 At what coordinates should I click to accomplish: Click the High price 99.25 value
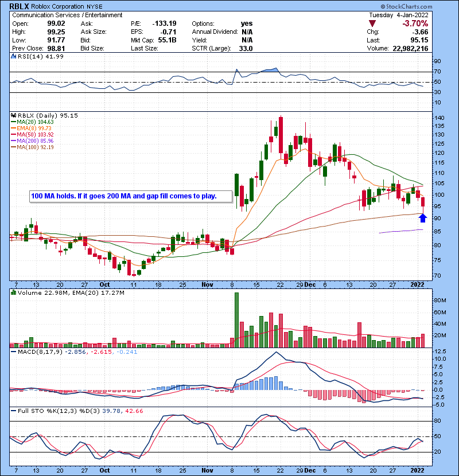(56, 32)
